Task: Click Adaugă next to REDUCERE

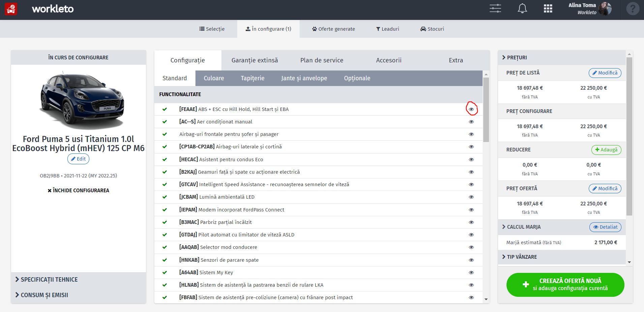Action: coord(606,150)
